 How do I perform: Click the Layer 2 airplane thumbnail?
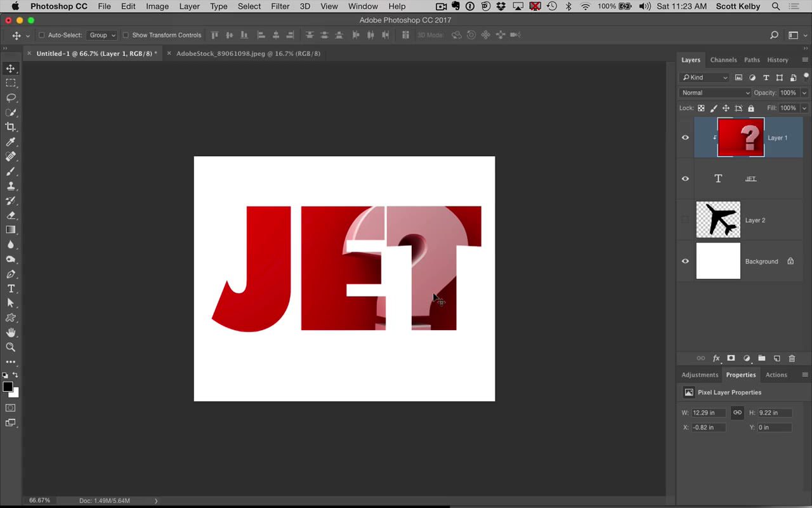tap(718, 220)
